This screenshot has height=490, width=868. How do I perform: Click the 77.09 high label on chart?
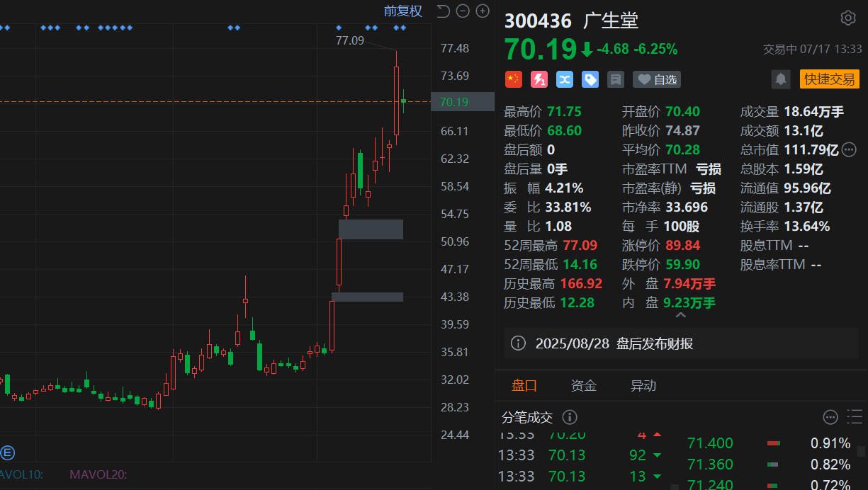pyautogui.click(x=350, y=40)
